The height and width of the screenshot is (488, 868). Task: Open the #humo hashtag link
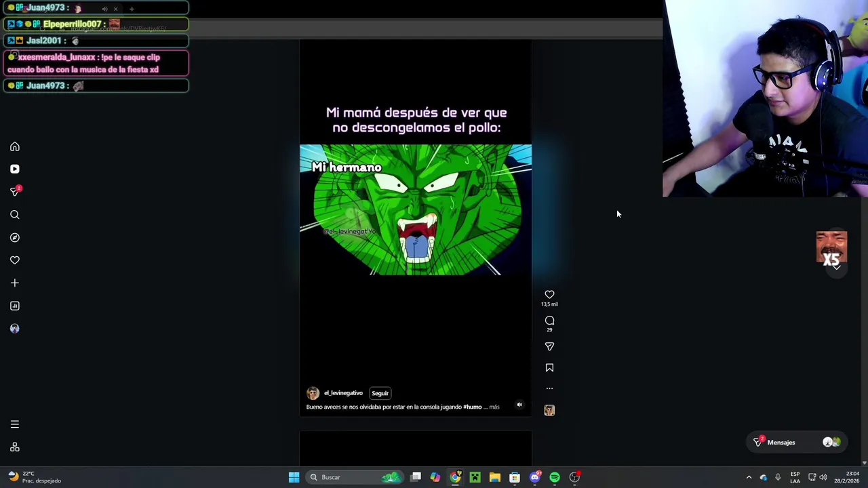tap(473, 407)
